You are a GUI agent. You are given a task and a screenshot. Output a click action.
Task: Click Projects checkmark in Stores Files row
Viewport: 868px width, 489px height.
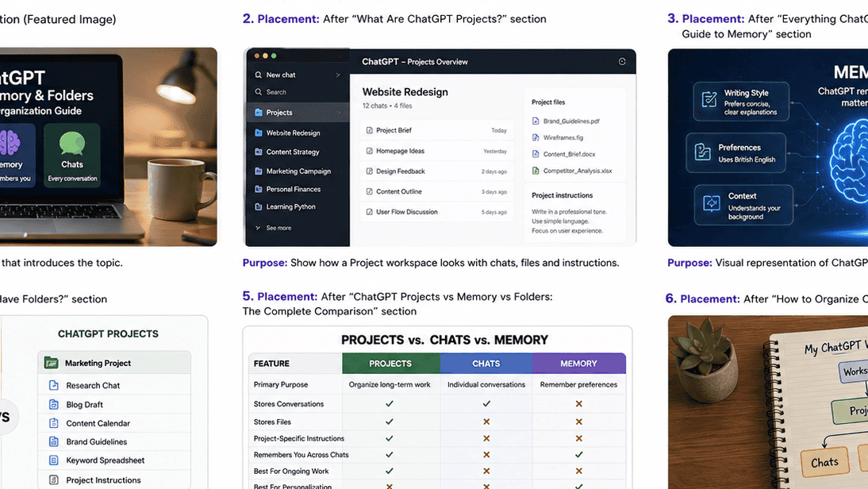(x=389, y=422)
